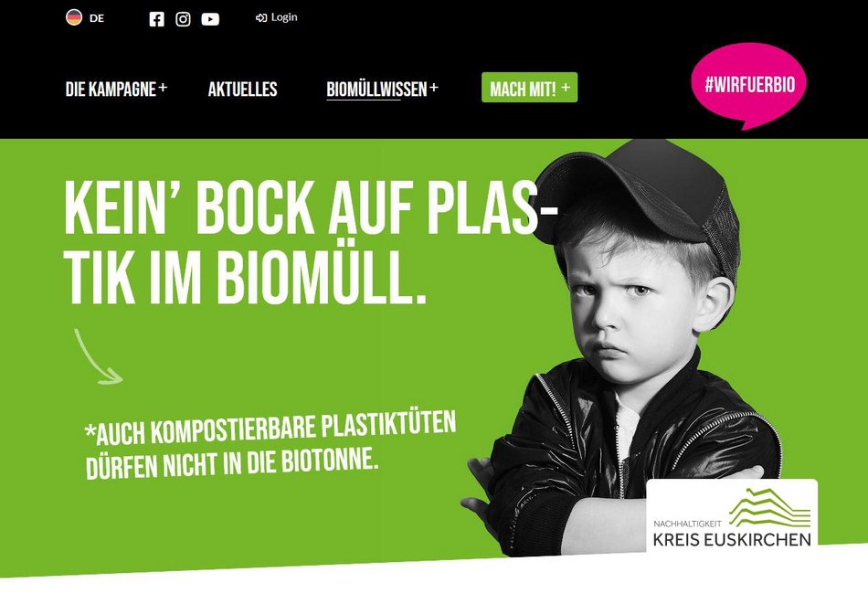Select the DE language label
The image size is (868, 604).
click(x=97, y=18)
